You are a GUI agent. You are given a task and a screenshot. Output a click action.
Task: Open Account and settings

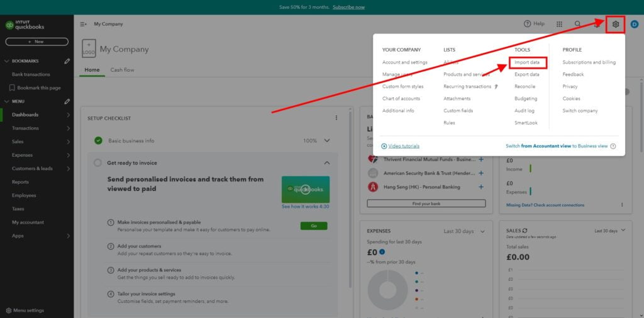pyautogui.click(x=404, y=62)
